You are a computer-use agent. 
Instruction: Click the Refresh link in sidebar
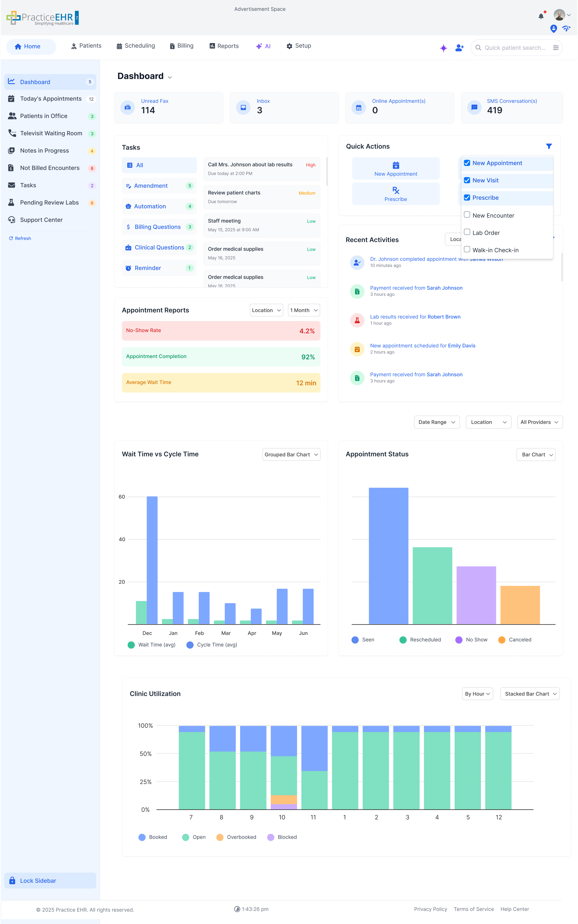(x=20, y=238)
